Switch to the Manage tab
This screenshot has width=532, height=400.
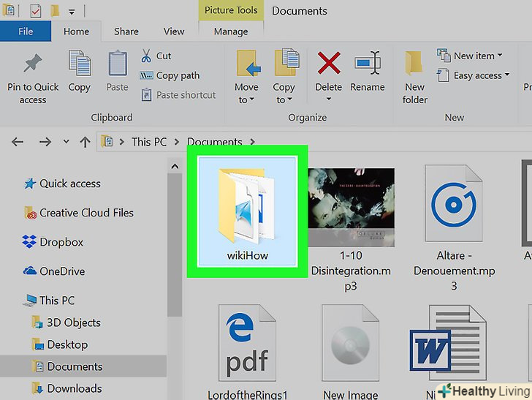click(231, 31)
